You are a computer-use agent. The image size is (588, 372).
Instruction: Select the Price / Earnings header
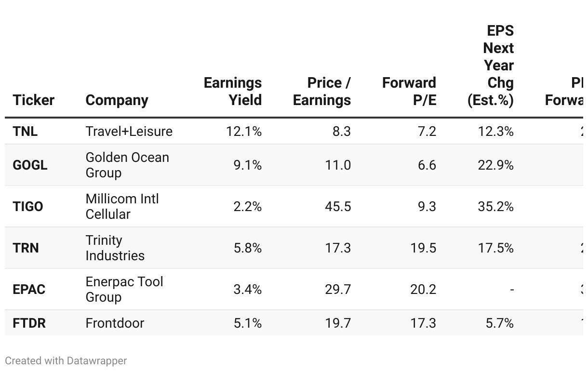(321, 91)
